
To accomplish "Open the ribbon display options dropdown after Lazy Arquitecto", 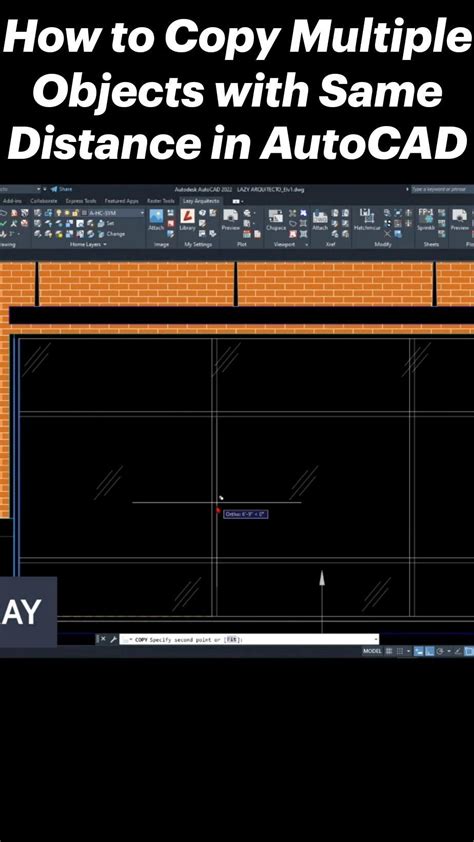I will pos(236,201).
